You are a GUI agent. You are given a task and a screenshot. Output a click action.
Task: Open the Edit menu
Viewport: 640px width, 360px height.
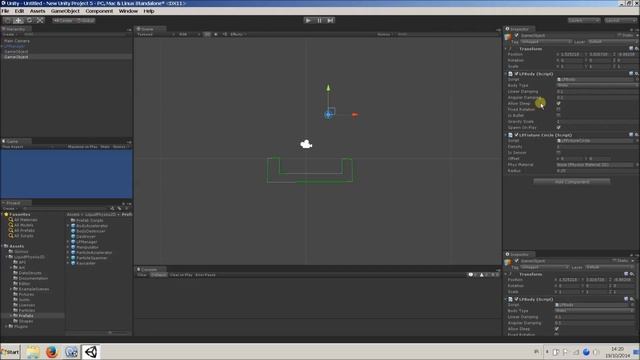click(19, 11)
